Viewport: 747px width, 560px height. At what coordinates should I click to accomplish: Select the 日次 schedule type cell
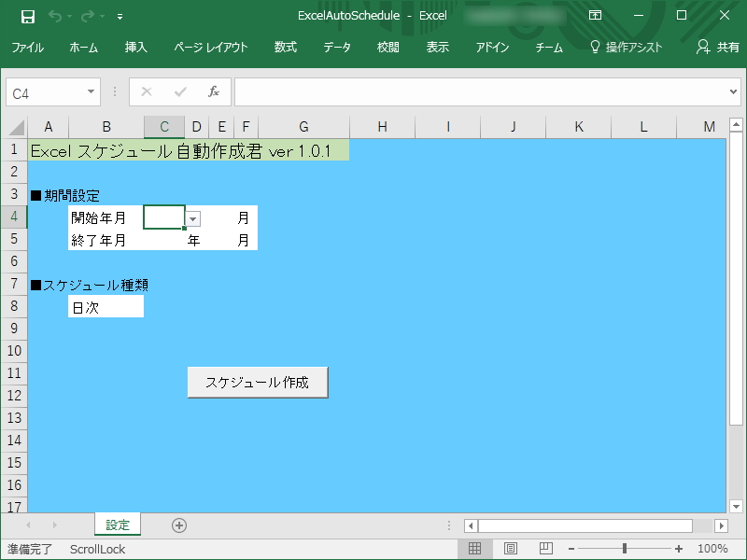coord(106,307)
